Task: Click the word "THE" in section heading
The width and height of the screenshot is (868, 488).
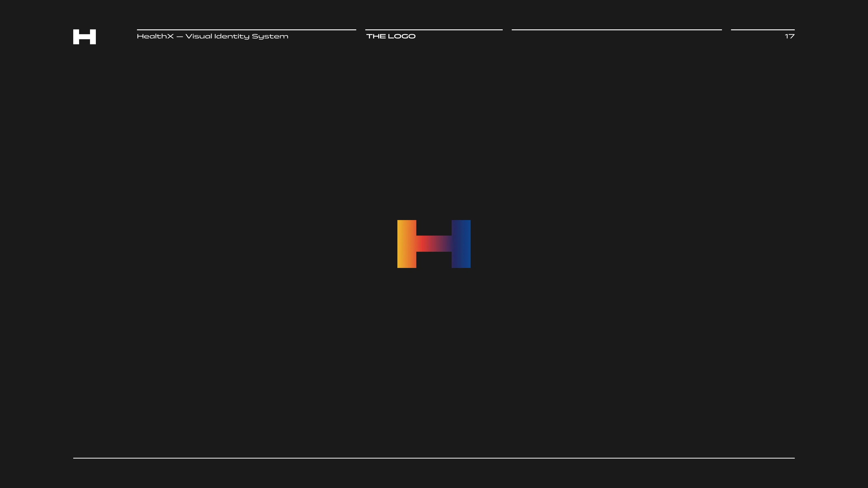Action: (376, 36)
